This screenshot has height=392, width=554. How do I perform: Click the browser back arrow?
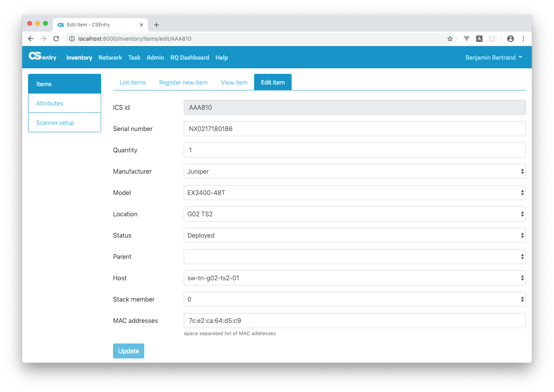(x=31, y=39)
